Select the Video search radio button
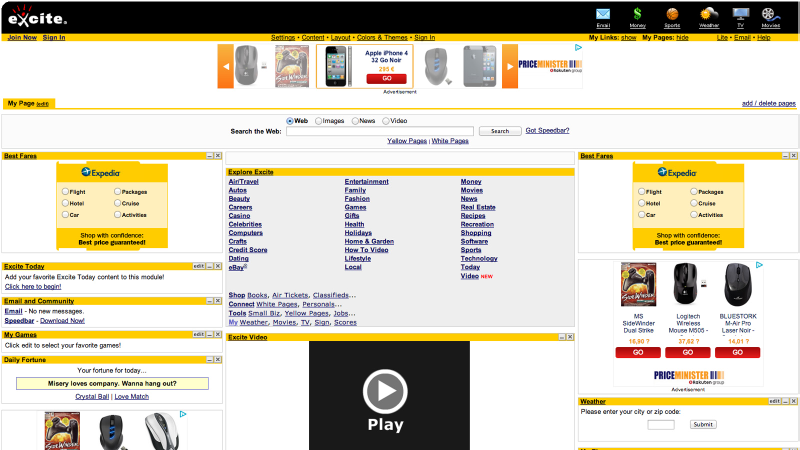800x450 pixels. [x=386, y=121]
